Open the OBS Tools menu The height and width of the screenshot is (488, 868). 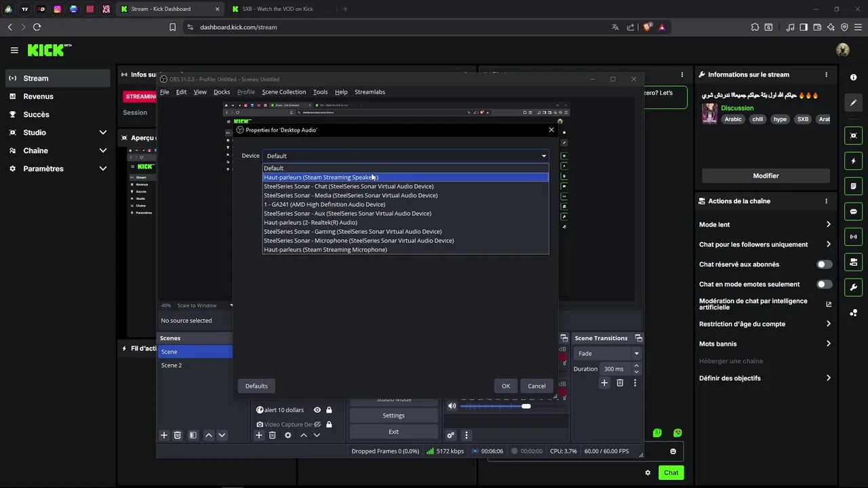pos(320,92)
